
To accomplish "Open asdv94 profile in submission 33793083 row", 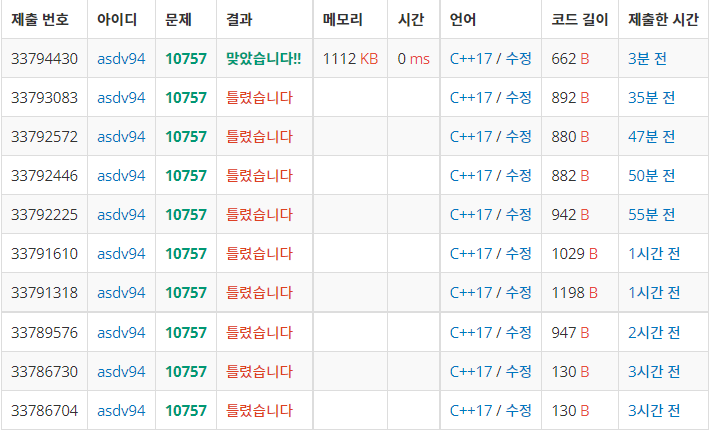I will [121, 98].
